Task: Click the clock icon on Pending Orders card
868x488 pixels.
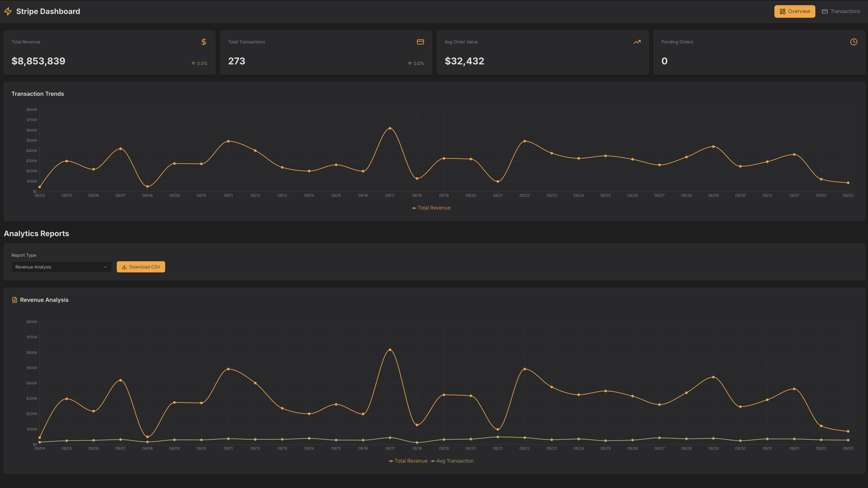Action: tap(854, 42)
